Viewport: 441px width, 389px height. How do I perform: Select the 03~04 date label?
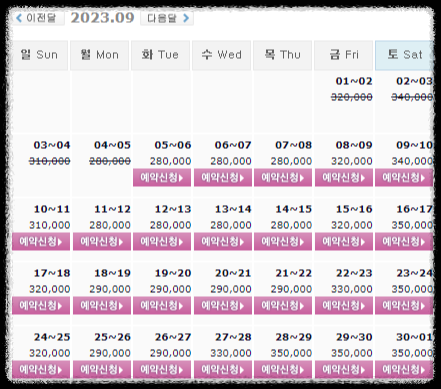[x=52, y=145]
